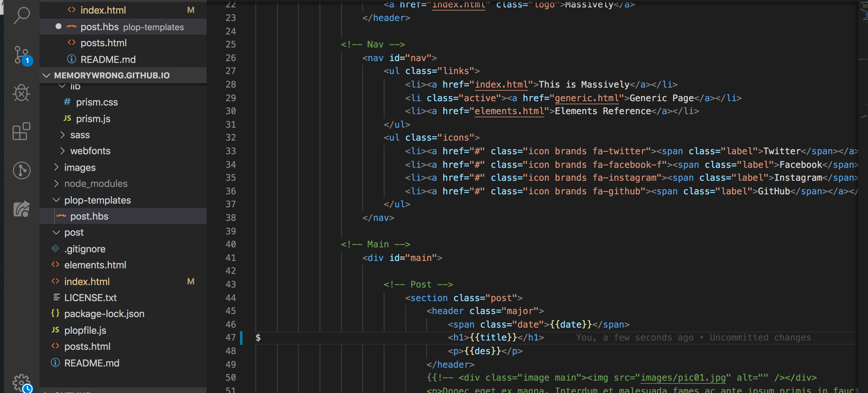Open the Manage gear menu
This screenshot has width=868, height=393.
[x=22, y=383]
